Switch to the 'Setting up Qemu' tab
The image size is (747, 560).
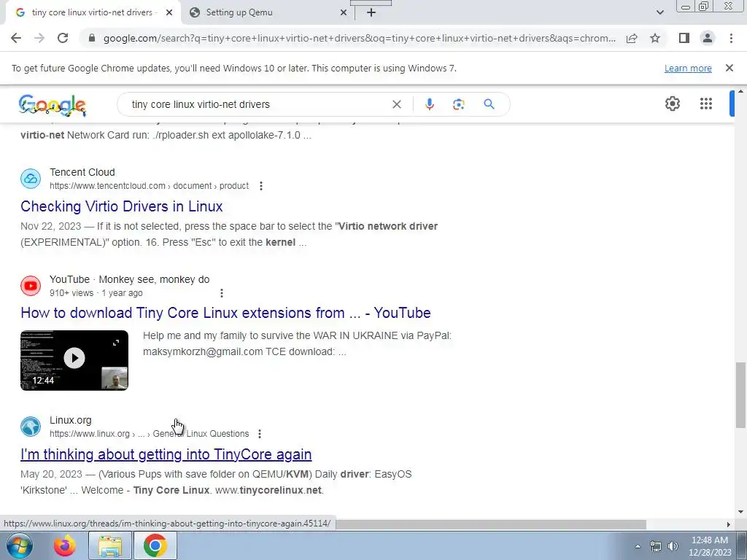[x=268, y=13]
